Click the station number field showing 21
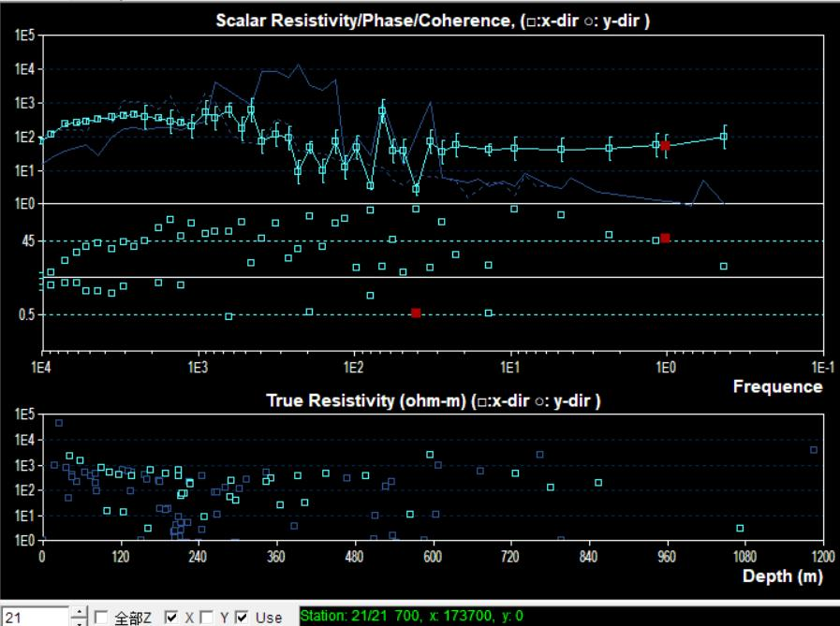 tap(34, 618)
